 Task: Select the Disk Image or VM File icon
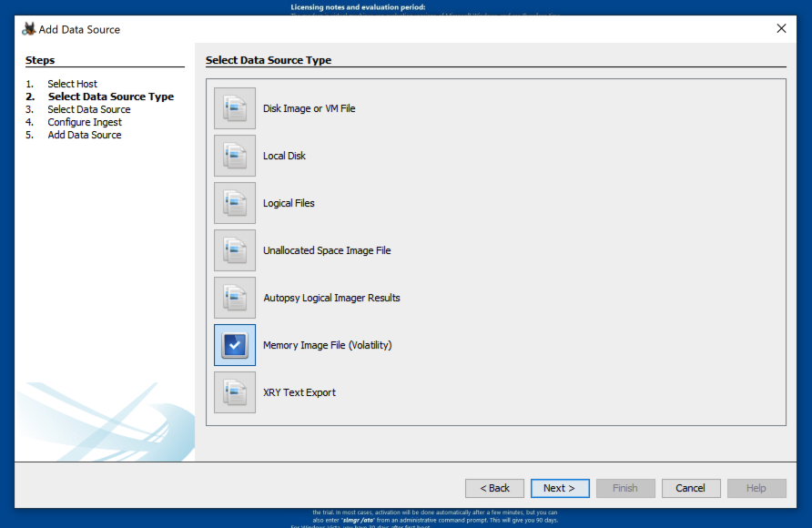tap(235, 108)
